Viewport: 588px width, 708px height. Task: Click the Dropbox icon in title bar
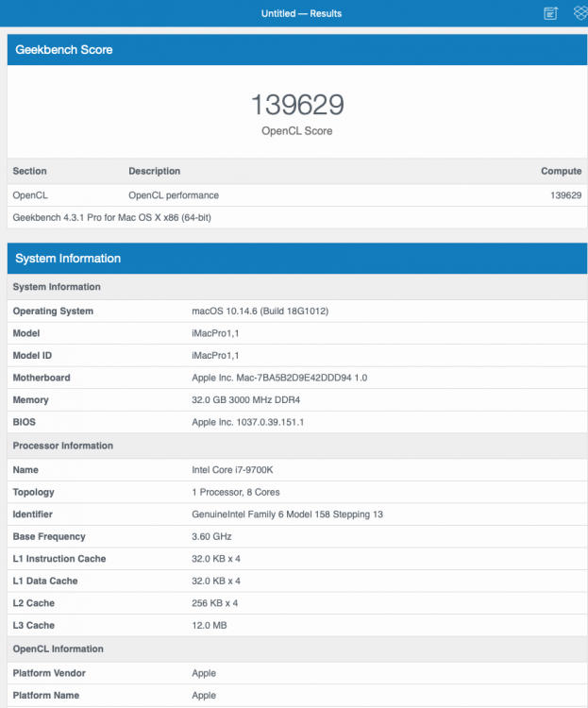580,12
